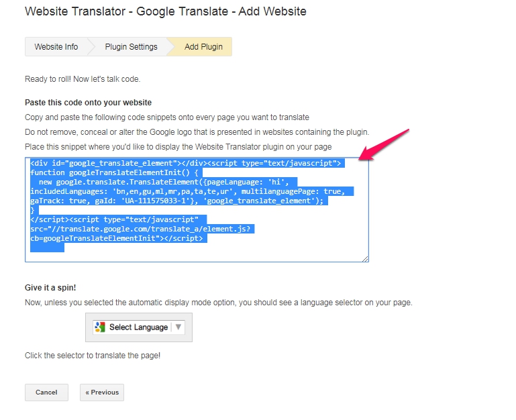Viewport: 516px width, 420px height.
Task: Click the 'Paste this code onto your website' heading
Action: coord(88,103)
